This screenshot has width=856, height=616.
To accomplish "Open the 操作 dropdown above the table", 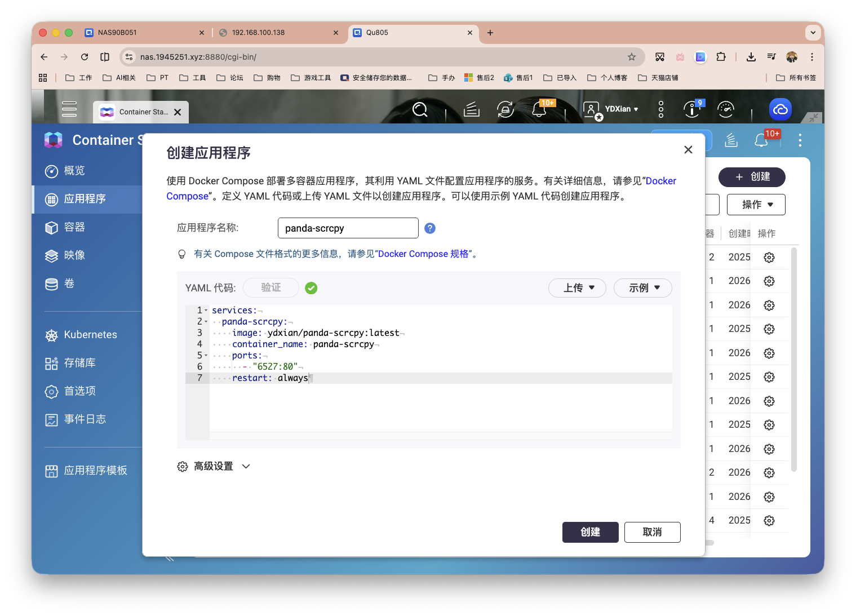I will [756, 204].
